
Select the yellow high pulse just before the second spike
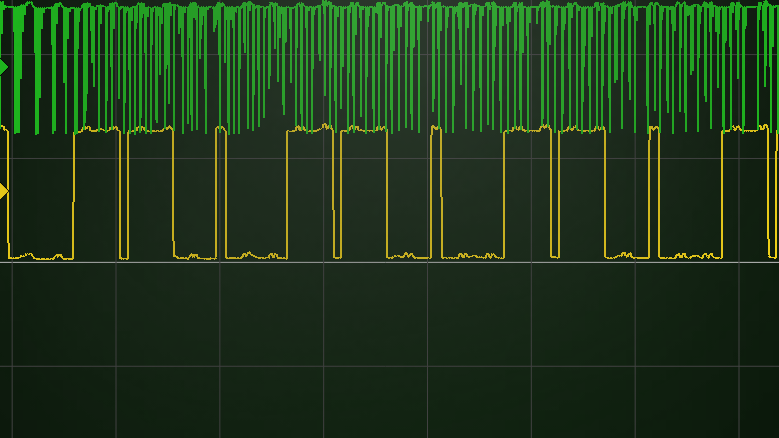363,130
